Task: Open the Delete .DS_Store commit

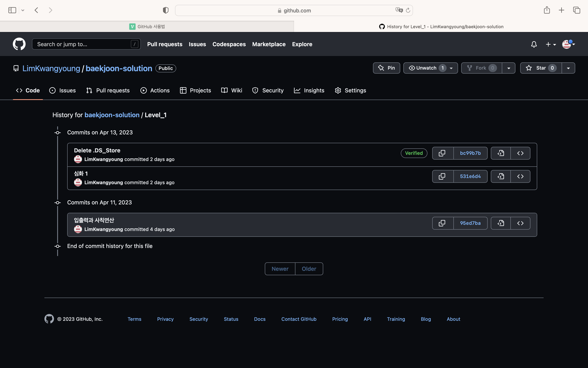Action: (x=97, y=150)
